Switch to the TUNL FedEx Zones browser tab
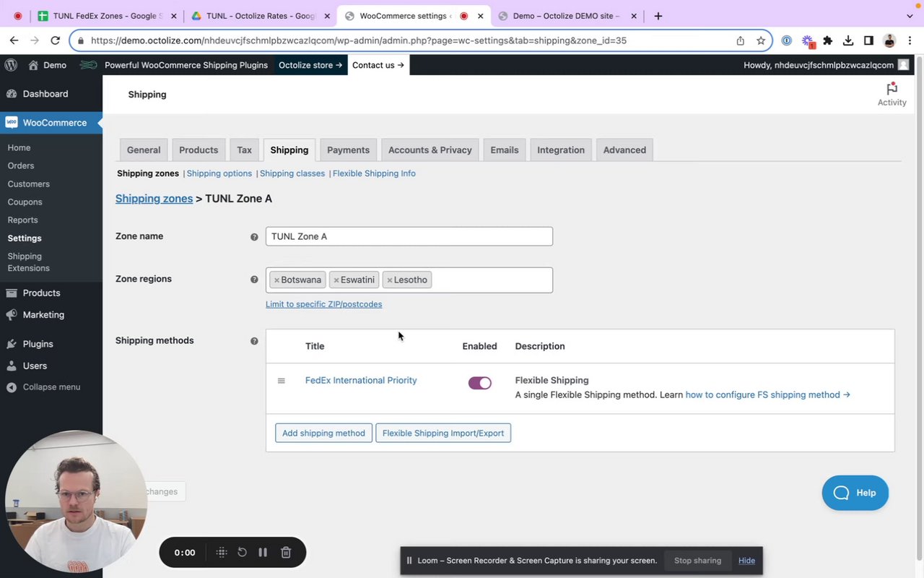The width and height of the screenshot is (924, 578). [x=108, y=16]
